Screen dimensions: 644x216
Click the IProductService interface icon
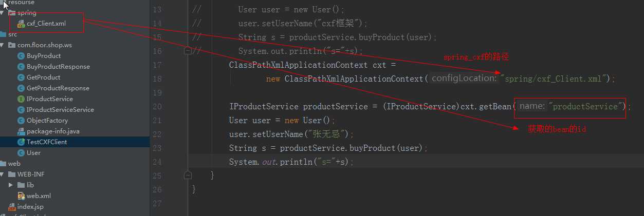click(x=21, y=99)
